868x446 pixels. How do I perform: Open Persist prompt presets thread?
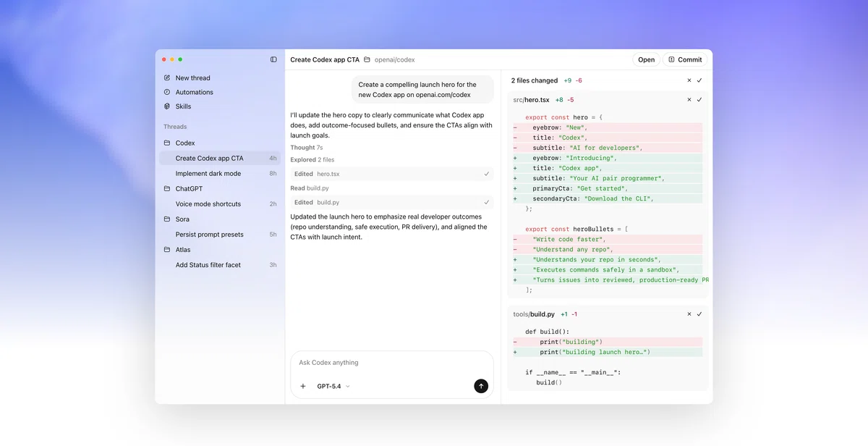(x=221, y=234)
